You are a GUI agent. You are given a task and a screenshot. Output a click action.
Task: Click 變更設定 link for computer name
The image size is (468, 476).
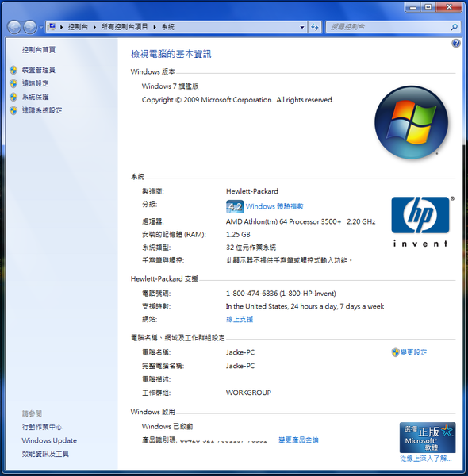(413, 352)
